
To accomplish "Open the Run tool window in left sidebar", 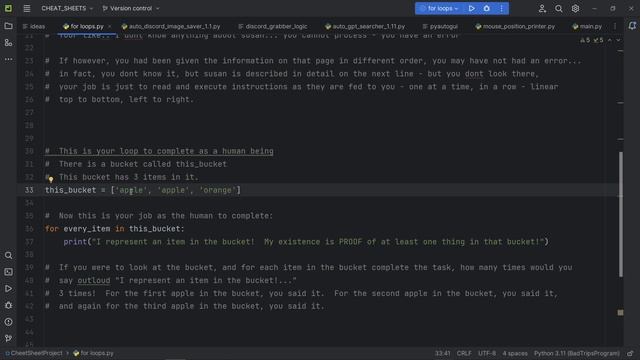I will 8,289.
